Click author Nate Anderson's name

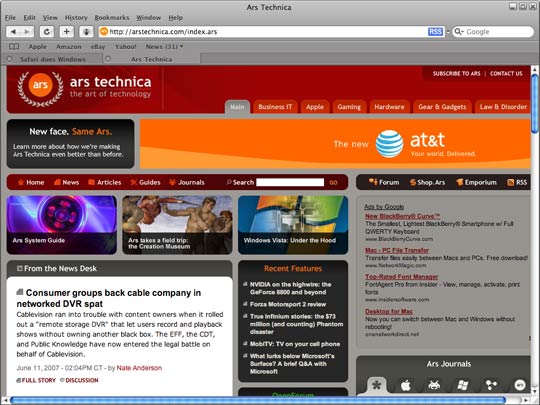point(139,368)
